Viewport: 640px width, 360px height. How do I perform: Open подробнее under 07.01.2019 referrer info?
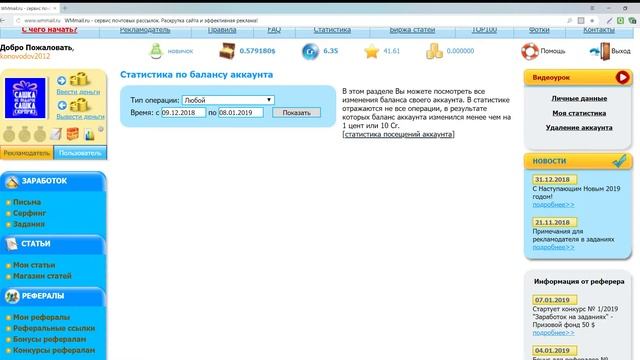pyautogui.click(x=553, y=333)
